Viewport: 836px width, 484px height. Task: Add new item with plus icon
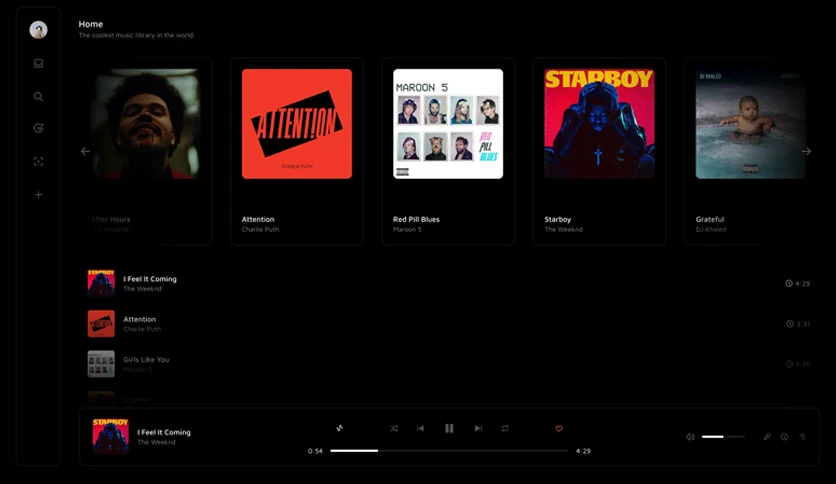click(38, 195)
